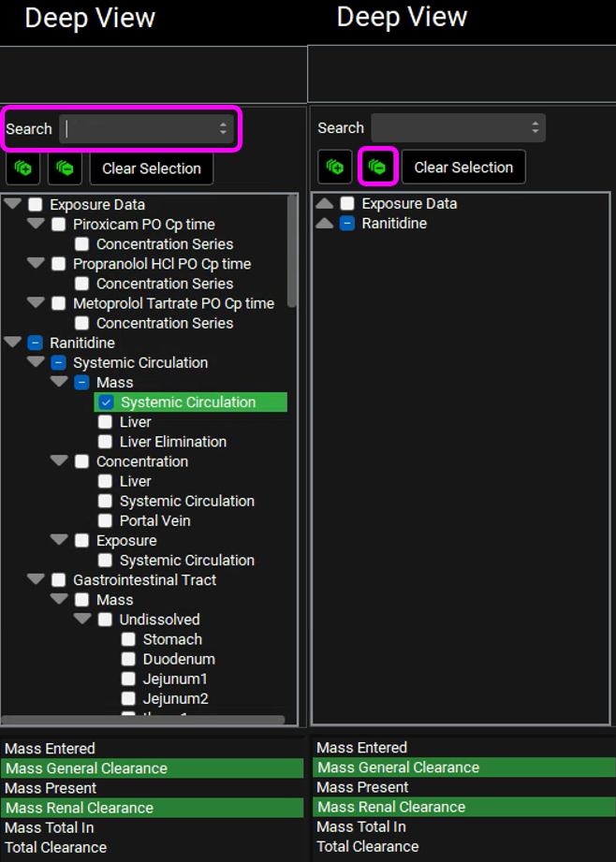Screen dimensions: 616x862
Task: Click highlighted collapse-all icon in right panel
Action: 377,167
